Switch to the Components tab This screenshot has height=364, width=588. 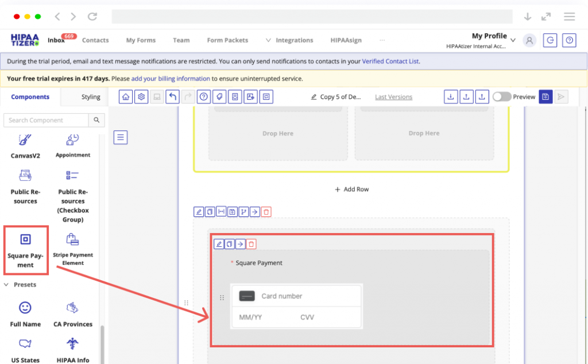pos(30,96)
